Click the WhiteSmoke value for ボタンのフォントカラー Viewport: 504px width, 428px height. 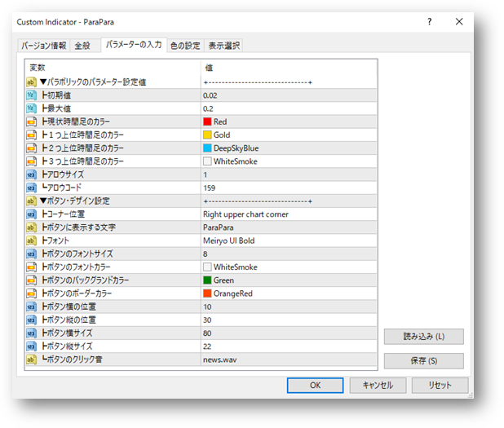(x=289, y=267)
